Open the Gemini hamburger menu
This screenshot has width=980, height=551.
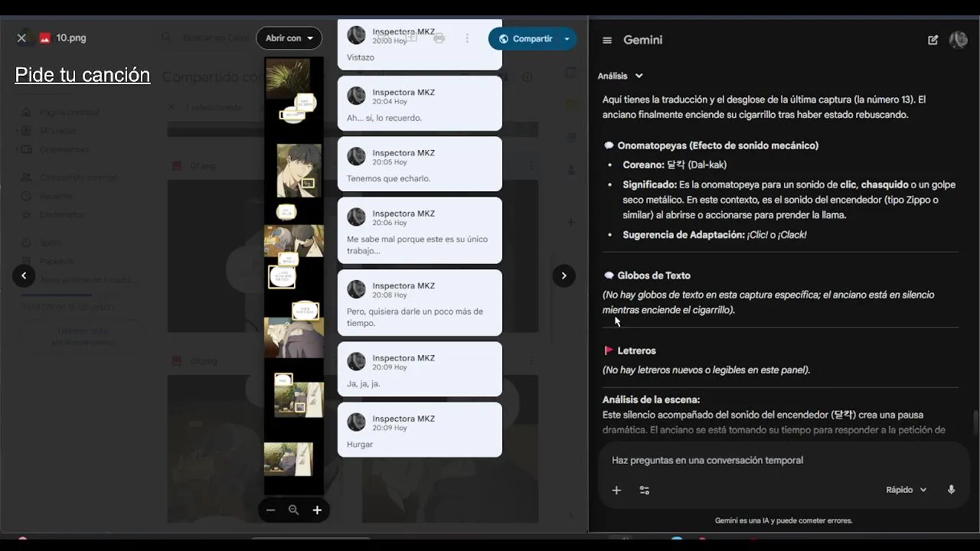tap(607, 41)
